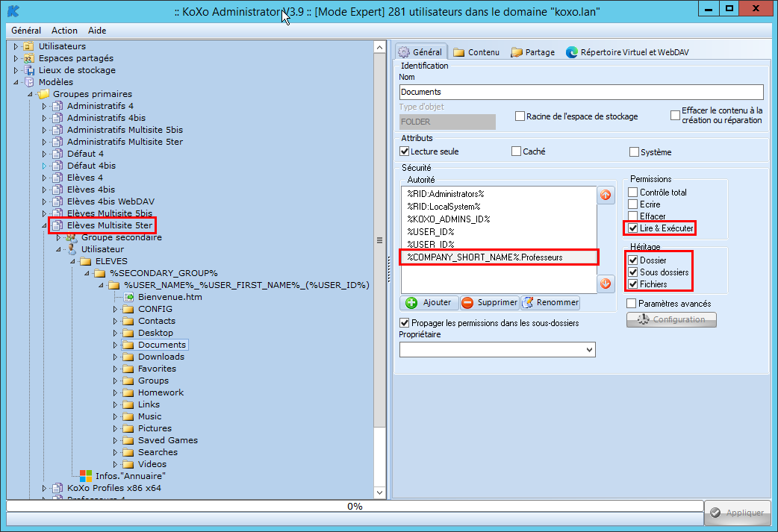
Task: Click the Renommer button
Action: point(550,302)
